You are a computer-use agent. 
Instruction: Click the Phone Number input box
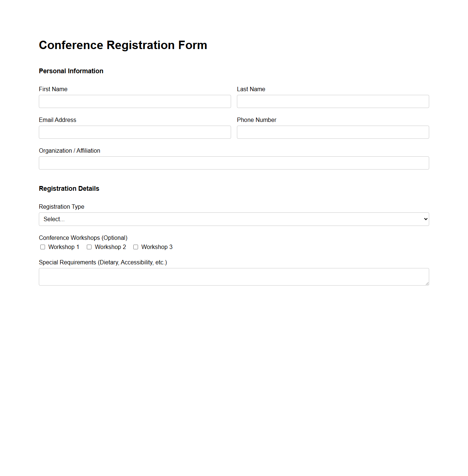click(x=333, y=132)
